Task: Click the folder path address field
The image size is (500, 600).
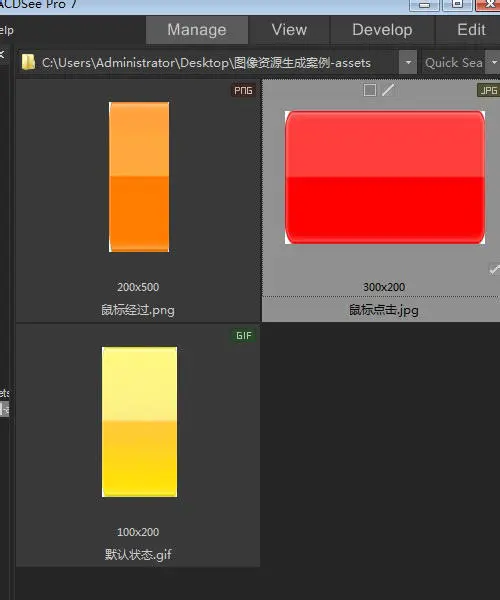Action: click(207, 62)
